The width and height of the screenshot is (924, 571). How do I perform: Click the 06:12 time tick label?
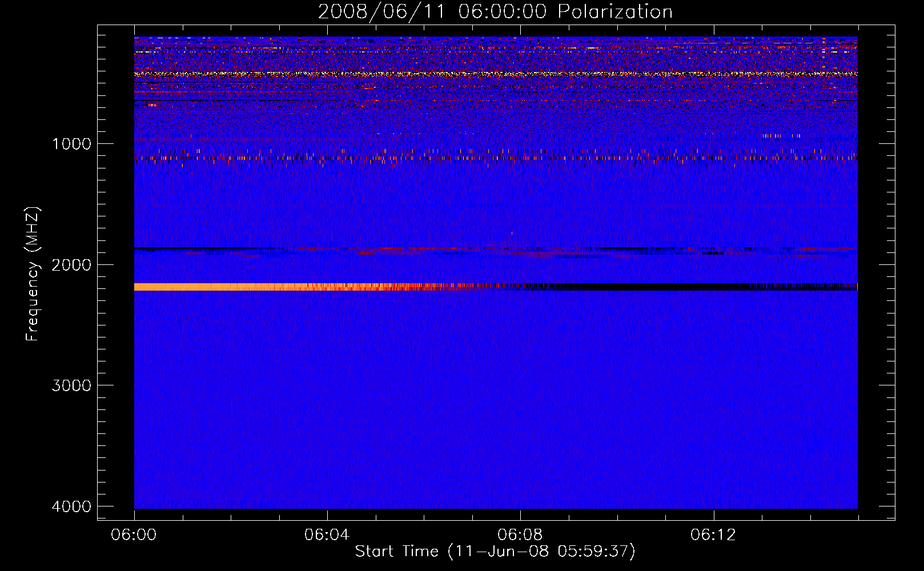(713, 535)
